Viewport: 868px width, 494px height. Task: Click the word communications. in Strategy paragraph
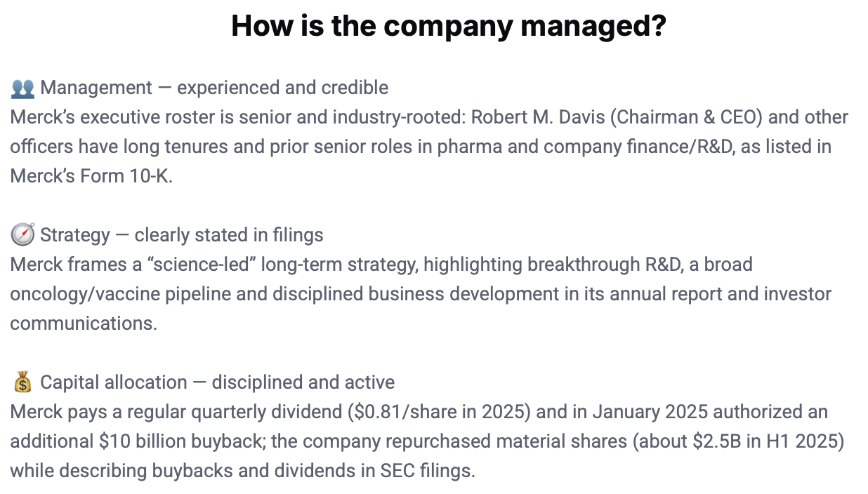point(84,323)
